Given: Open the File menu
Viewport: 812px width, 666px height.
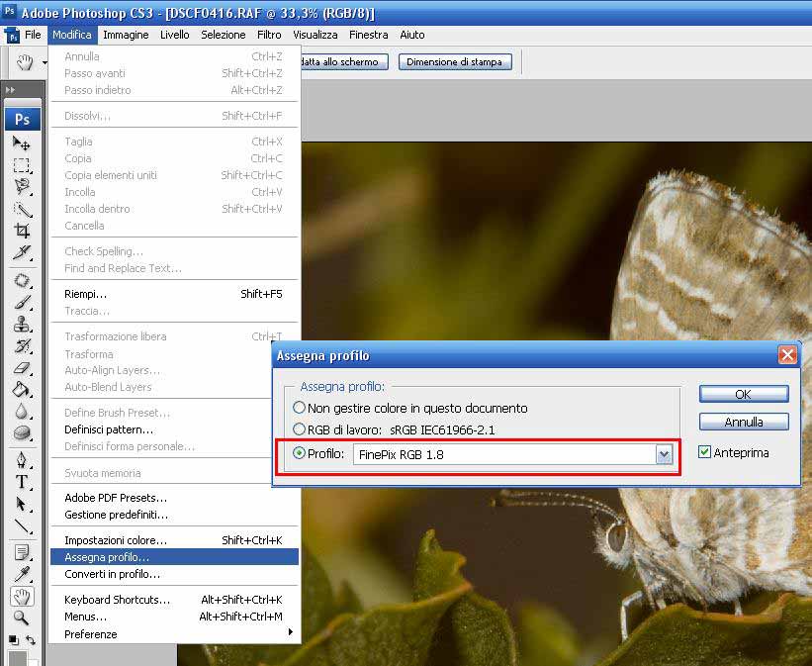Looking at the screenshot, I should pos(33,35).
